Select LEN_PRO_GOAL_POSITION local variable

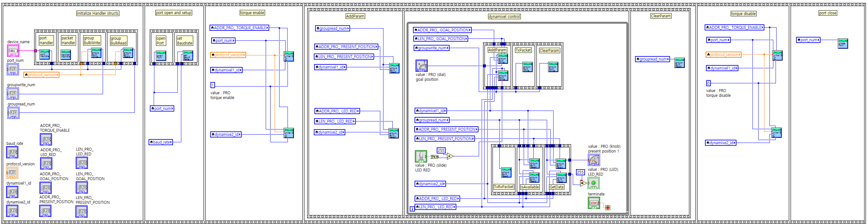tap(441, 38)
